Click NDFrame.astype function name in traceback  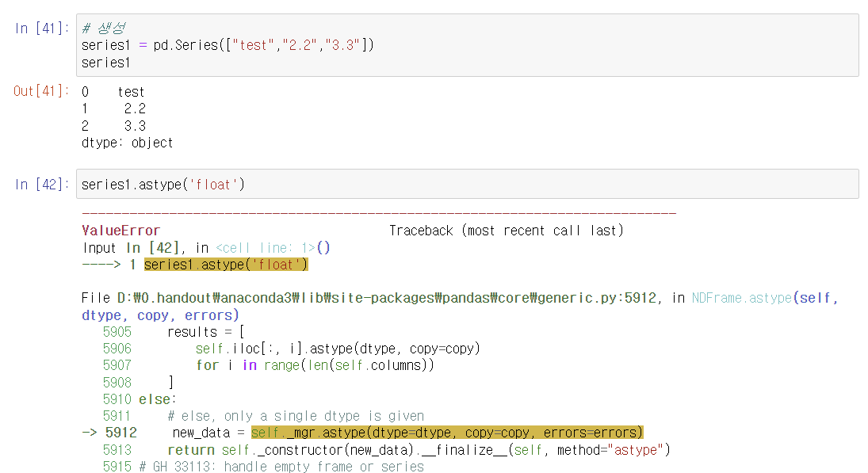pos(742,298)
